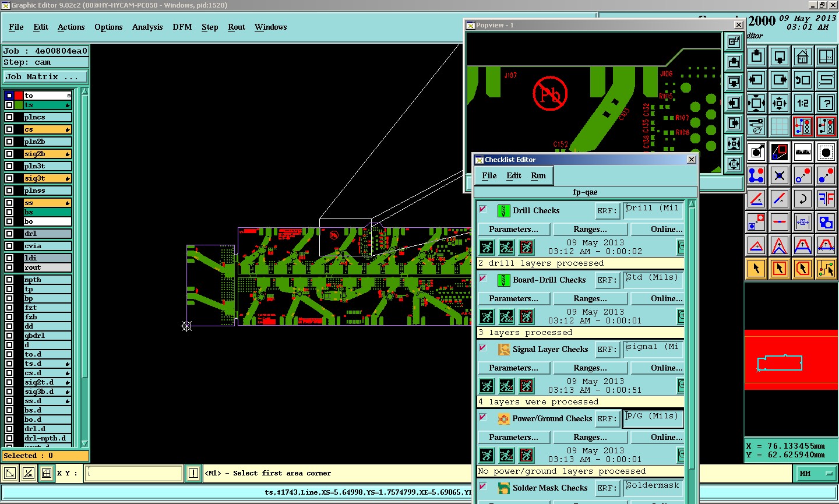
Task: Click the grid snap icon in bottom-left bar
Action: pyautogui.click(x=47, y=473)
